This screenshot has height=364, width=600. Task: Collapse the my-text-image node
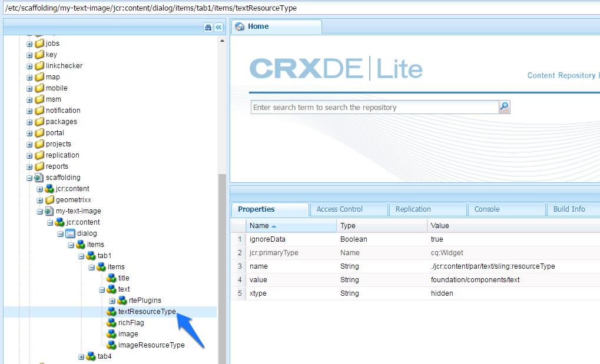(40, 212)
